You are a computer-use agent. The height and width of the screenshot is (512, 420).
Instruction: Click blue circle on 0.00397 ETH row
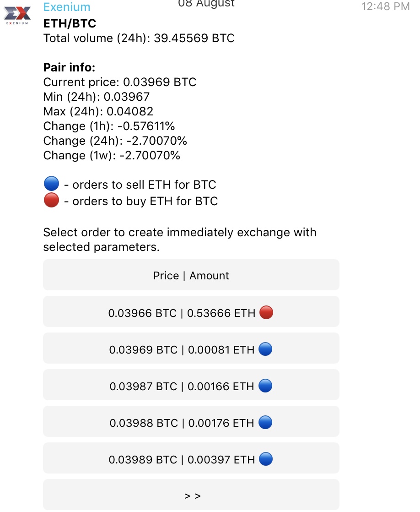[266, 459]
